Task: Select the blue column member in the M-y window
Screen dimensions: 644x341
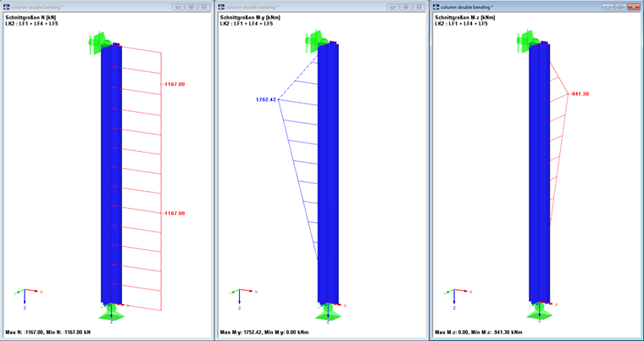Action: point(328,173)
